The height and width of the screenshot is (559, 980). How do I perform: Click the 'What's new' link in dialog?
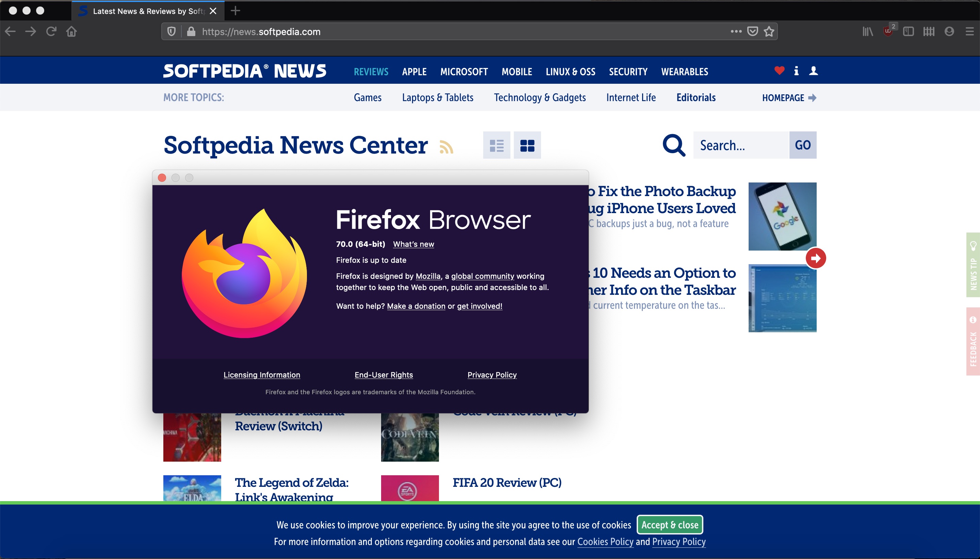click(413, 244)
